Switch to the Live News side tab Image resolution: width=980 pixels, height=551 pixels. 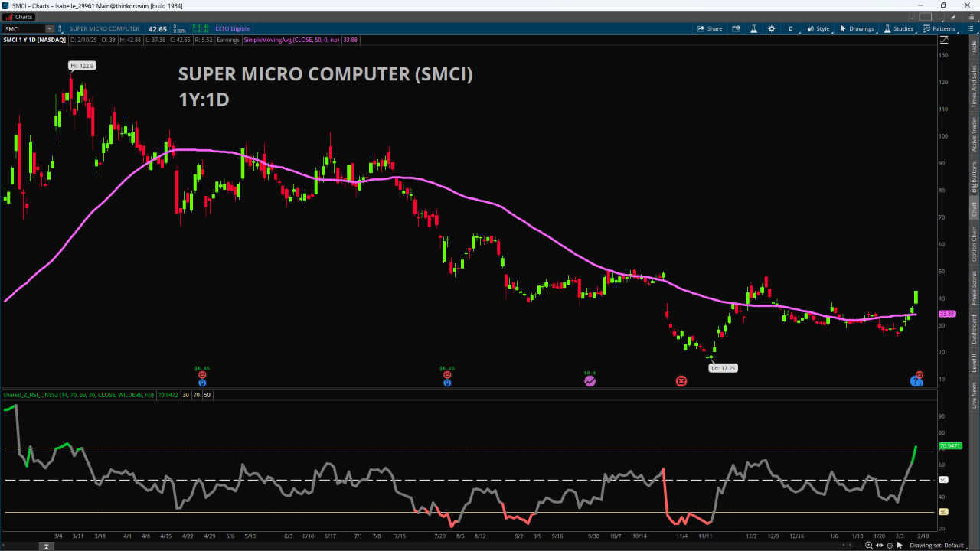(x=974, y=393)
